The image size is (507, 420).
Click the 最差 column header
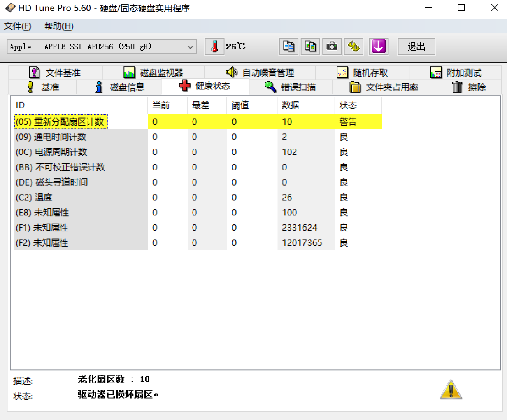(207, 105)
